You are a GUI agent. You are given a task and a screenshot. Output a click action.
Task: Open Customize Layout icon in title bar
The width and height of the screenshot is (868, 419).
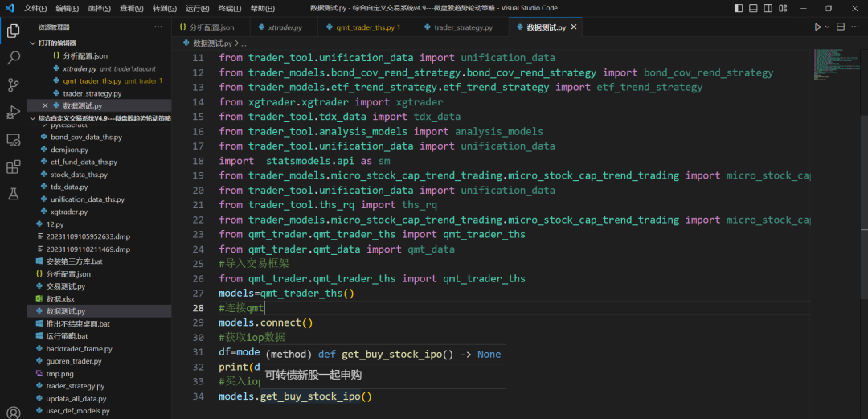pos(782,8)
